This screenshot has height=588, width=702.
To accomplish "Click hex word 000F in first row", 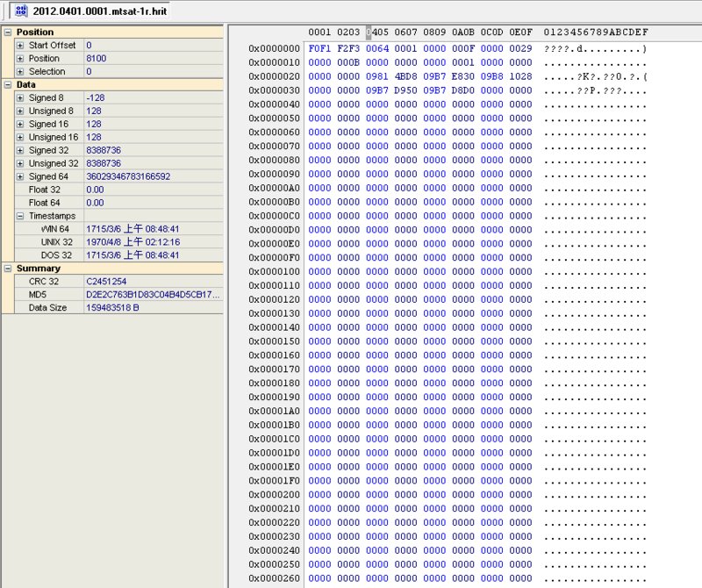I will click(463, 48).
